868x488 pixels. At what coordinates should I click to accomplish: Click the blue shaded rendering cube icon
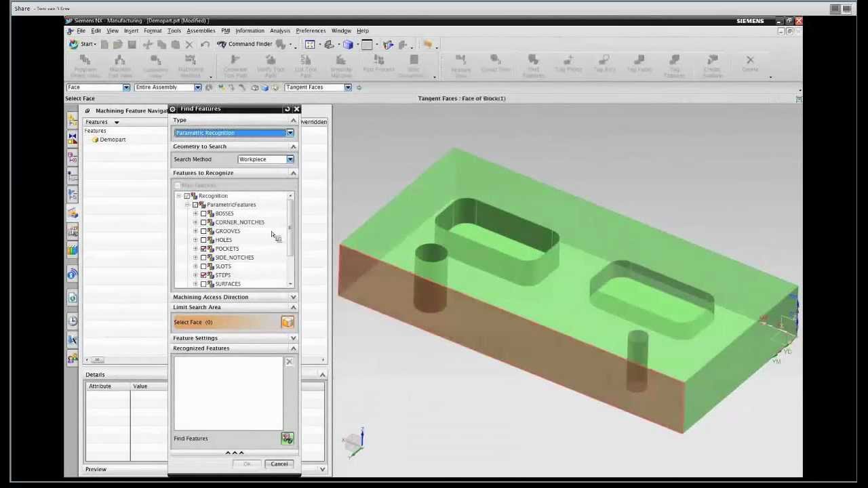[x=348, y=45]
